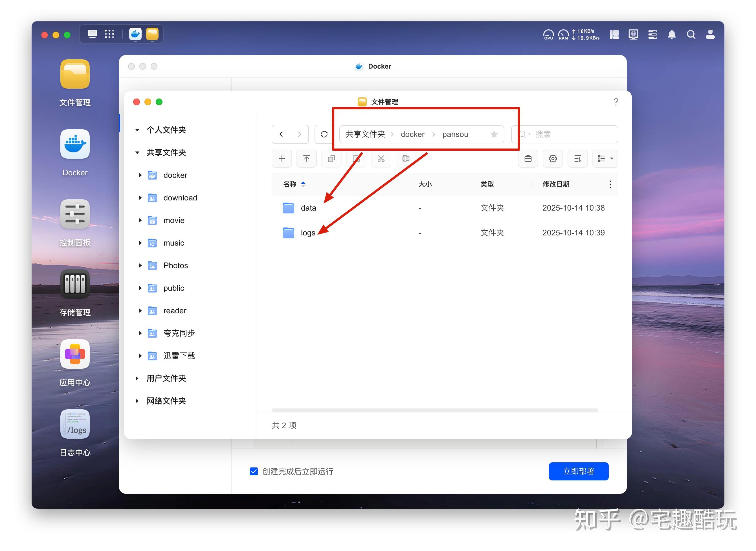Open the recycle bin from the toolbar

(528, 159)
